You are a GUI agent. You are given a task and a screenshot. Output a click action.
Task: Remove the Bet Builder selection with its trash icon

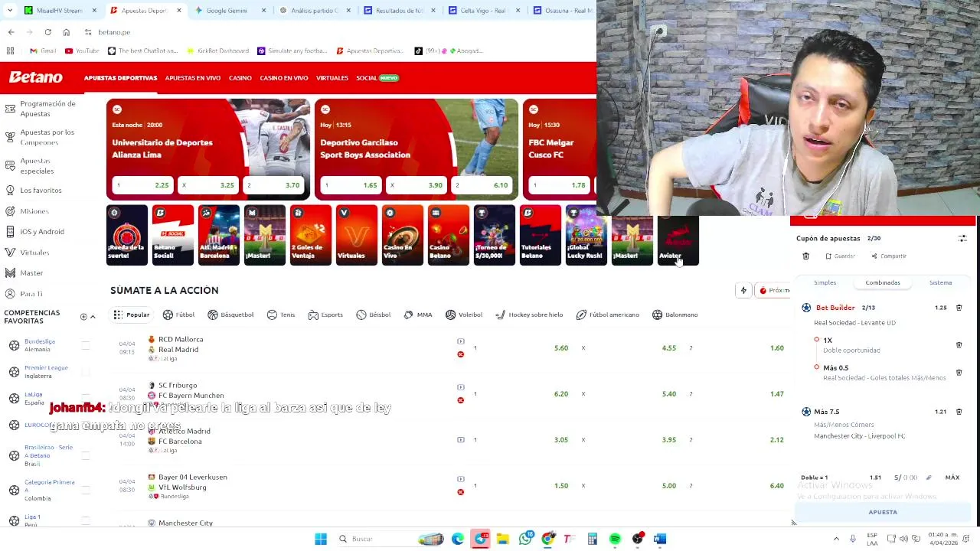click(x=959, y=308)
